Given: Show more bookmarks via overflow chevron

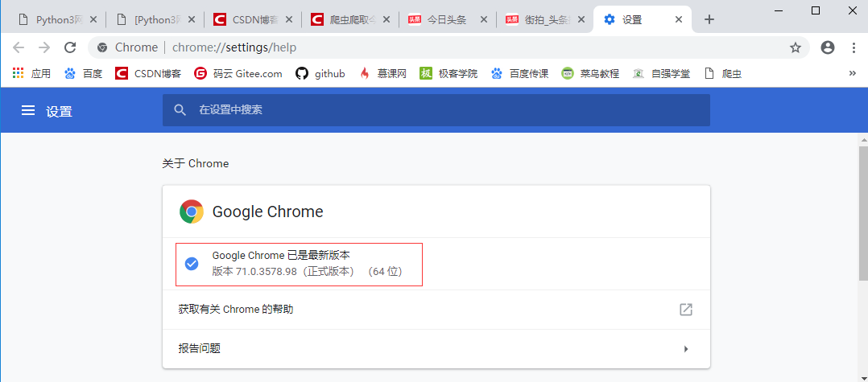Looking at the screenshot, I should pyautogui.click(x=853, y=73).
